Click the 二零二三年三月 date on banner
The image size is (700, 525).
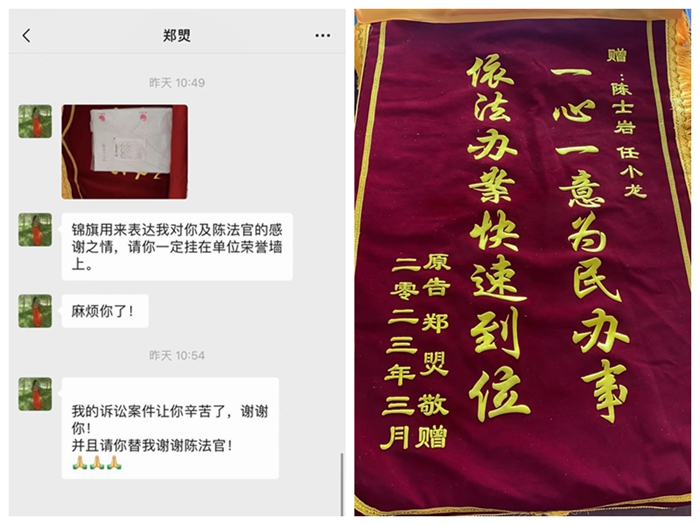tap(400, 353)
